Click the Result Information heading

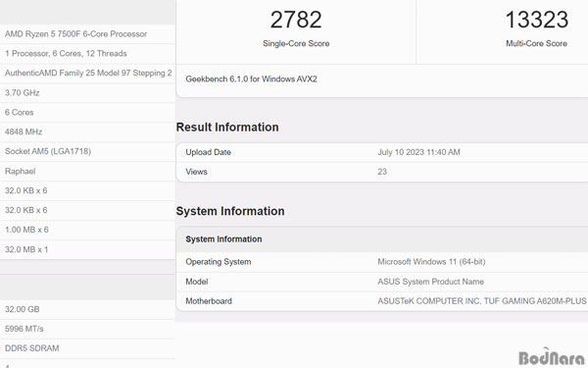coord(227,127)
